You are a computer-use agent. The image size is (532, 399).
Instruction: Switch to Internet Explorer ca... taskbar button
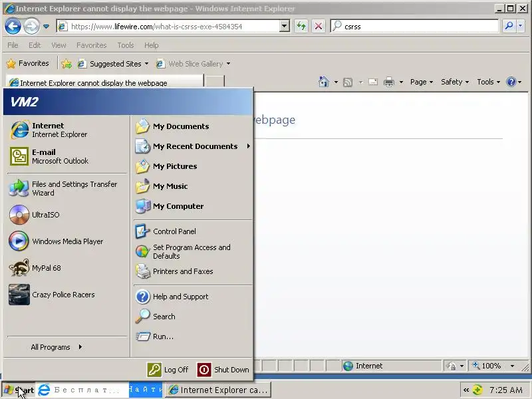point(219,390)
